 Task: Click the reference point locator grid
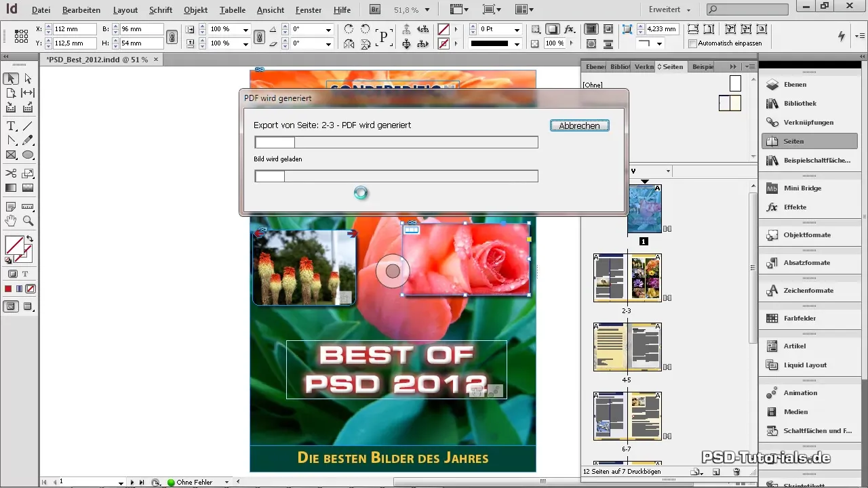coord(21,36)
